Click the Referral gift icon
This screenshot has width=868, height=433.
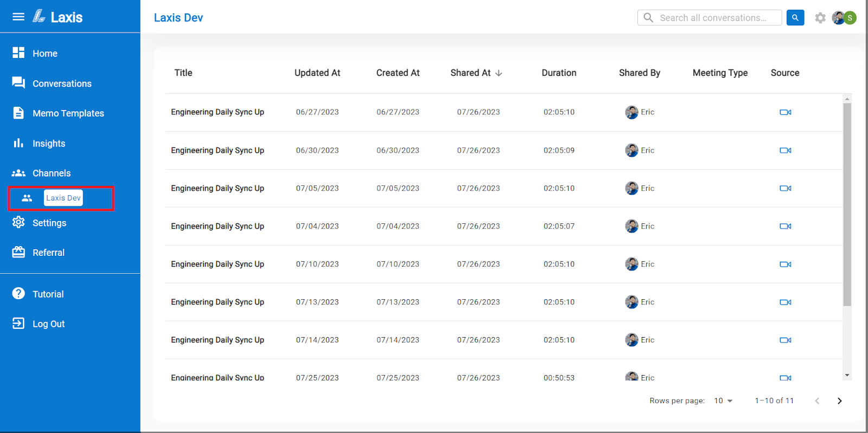[x=18, y=252]
